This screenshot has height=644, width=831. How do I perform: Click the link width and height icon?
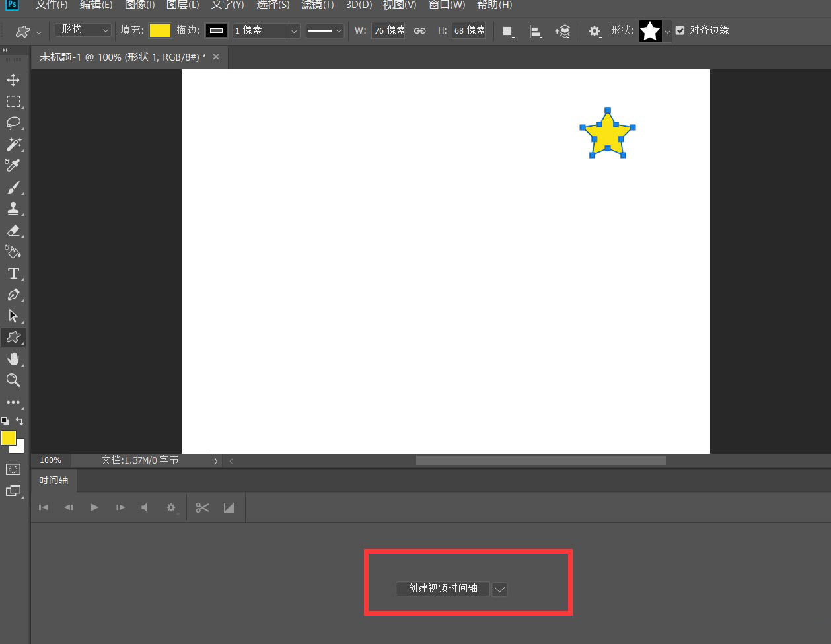click(x=419, y=30)
